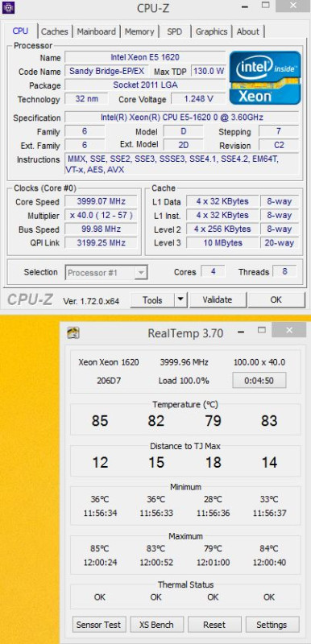Click the Level 2 value 4 x 256 KBytes
Screen dimensions: 311x644
[x=222, y=229]
